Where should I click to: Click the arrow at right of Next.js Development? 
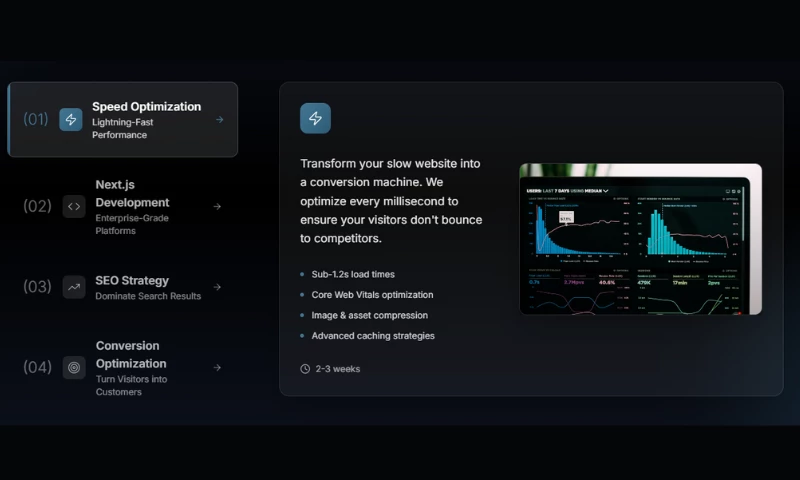(x=217, y=207)
